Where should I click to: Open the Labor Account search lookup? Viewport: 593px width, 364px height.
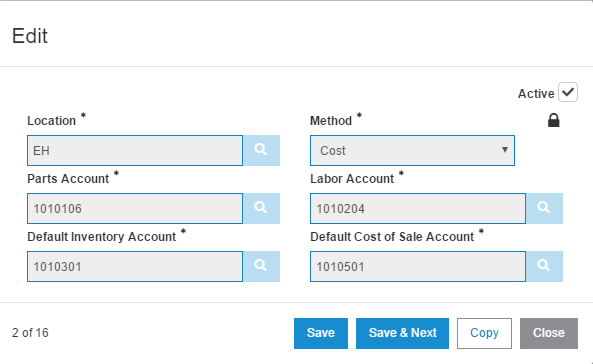pos(544,208)
